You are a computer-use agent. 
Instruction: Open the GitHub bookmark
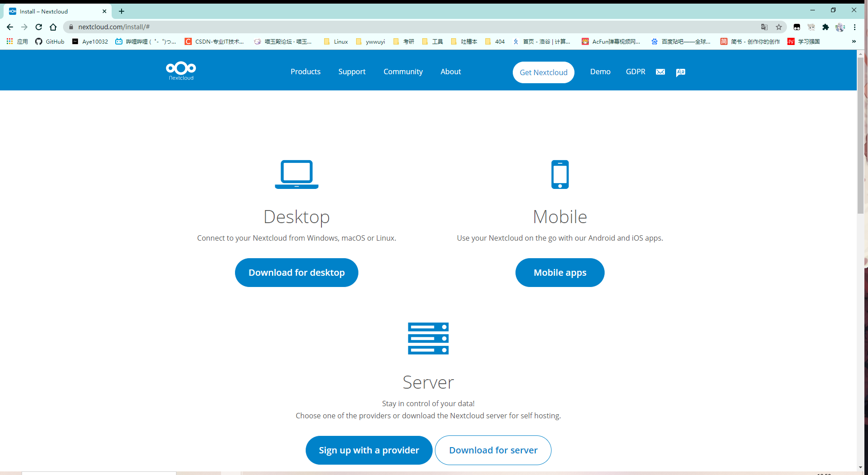[x=50, y=41]
